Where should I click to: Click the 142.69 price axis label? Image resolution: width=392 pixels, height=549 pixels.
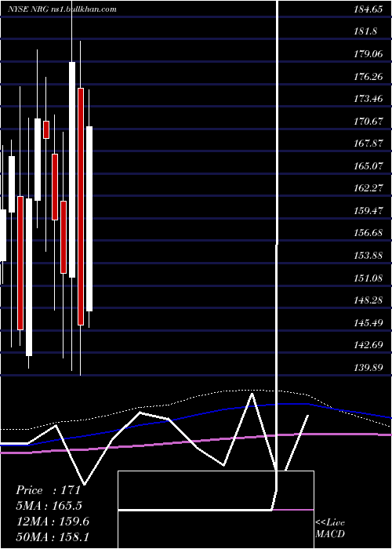pos(368,345)
